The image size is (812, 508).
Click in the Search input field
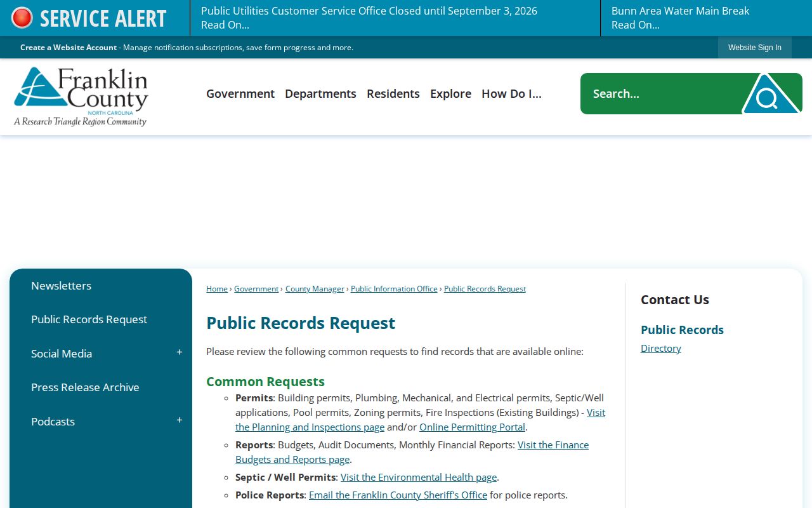[x=660, y=94]
